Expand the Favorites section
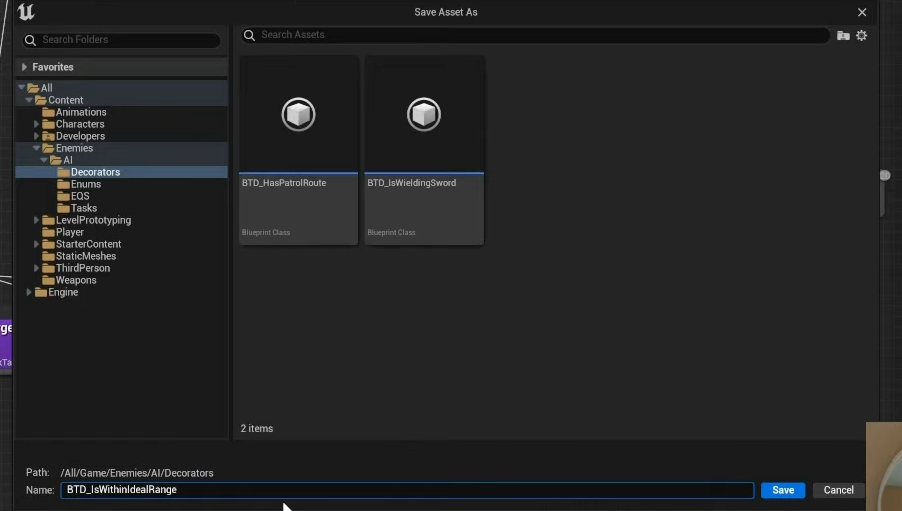The width and height of the screenshot is (902, 511). (x=24, y=67)
